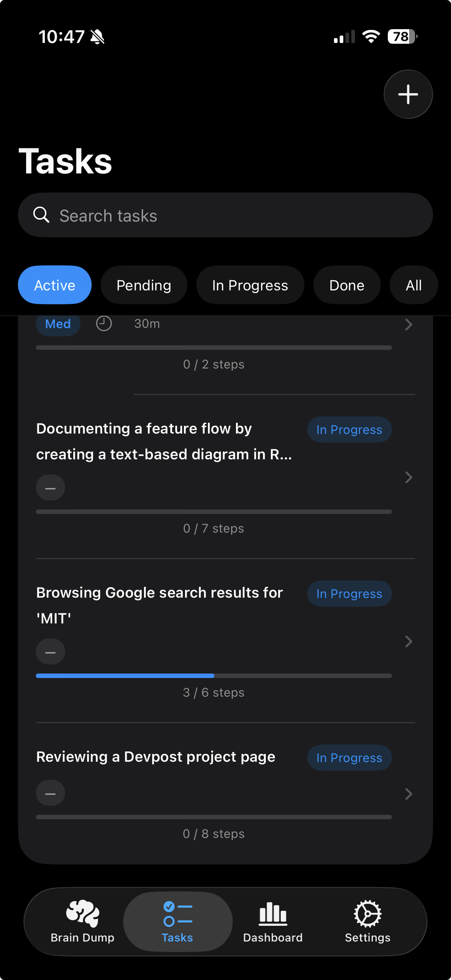The width and height of the screenshot is (451, 980).
Task: Tap the plus button to add task
Action: pos(408,94)
